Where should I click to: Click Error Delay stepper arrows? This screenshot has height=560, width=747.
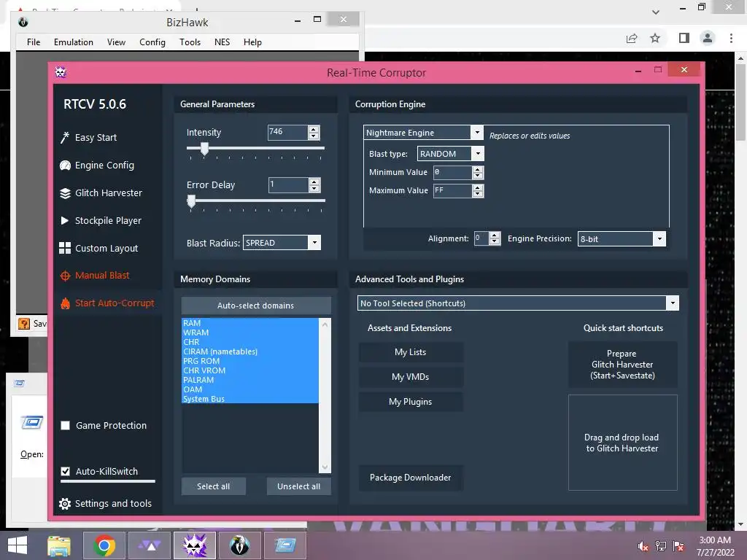[314, 184]
